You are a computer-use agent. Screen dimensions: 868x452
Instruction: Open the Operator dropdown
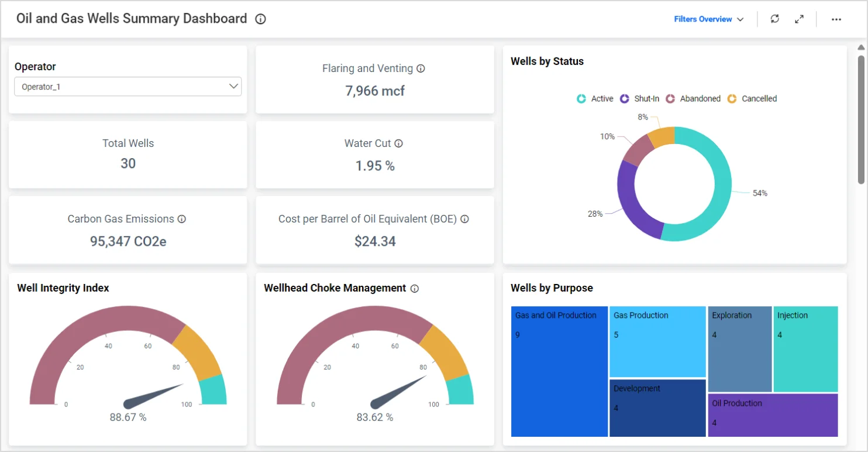[x=128, y=87]
